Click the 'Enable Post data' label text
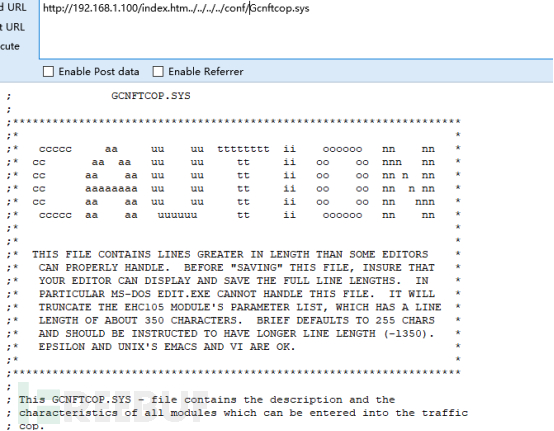The height and width of the screenshot is (431, 554). click(99, 72)
